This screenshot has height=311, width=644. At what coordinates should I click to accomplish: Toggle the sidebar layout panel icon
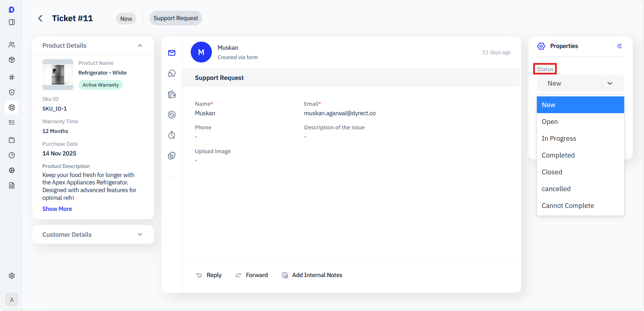pos(12,22)
